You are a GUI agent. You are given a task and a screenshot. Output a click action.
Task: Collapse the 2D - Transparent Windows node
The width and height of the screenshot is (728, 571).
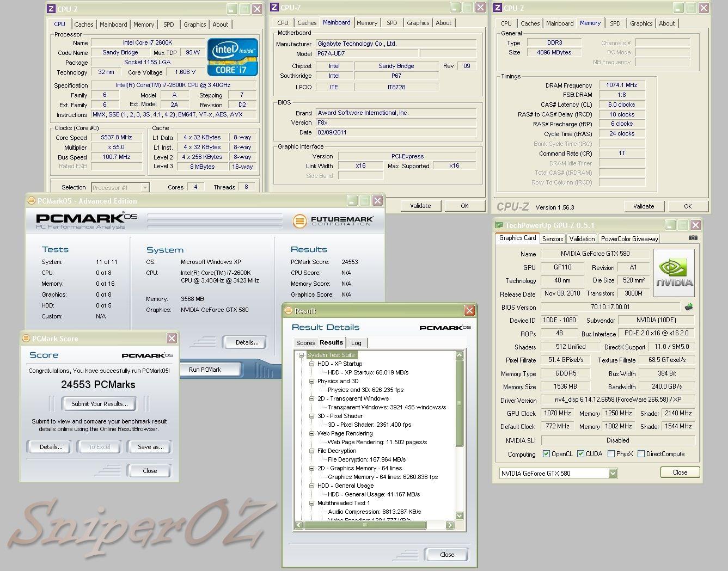coord(312,398)
